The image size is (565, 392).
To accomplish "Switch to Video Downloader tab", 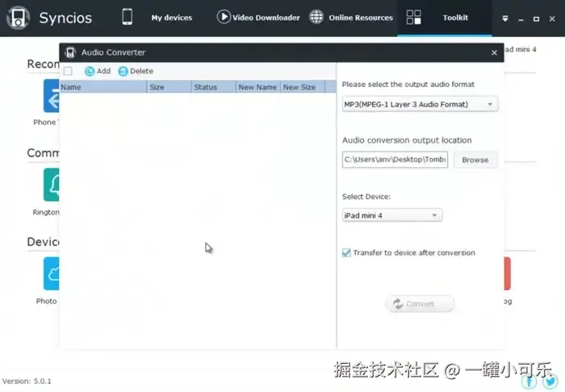I will click(266, 18).
